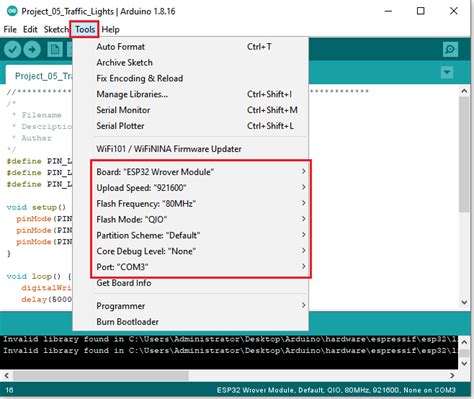Click editor scrollbar down arrow

tap(464, 302)
